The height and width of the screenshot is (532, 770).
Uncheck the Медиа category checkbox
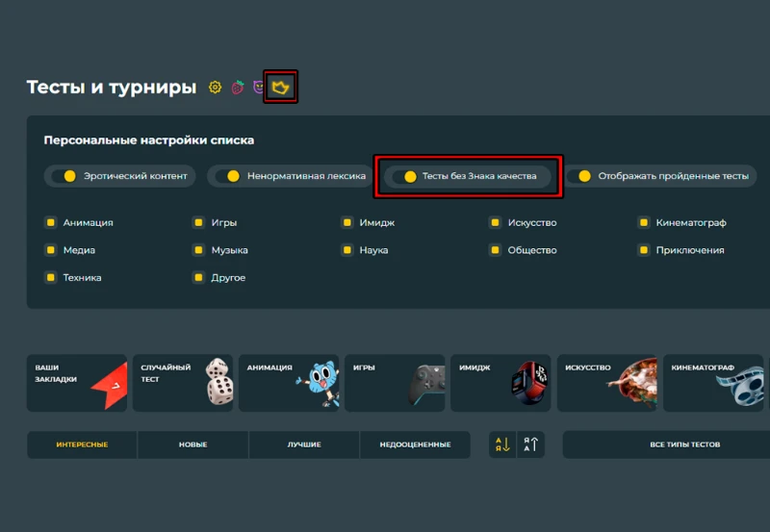click(x=51, y=250)
